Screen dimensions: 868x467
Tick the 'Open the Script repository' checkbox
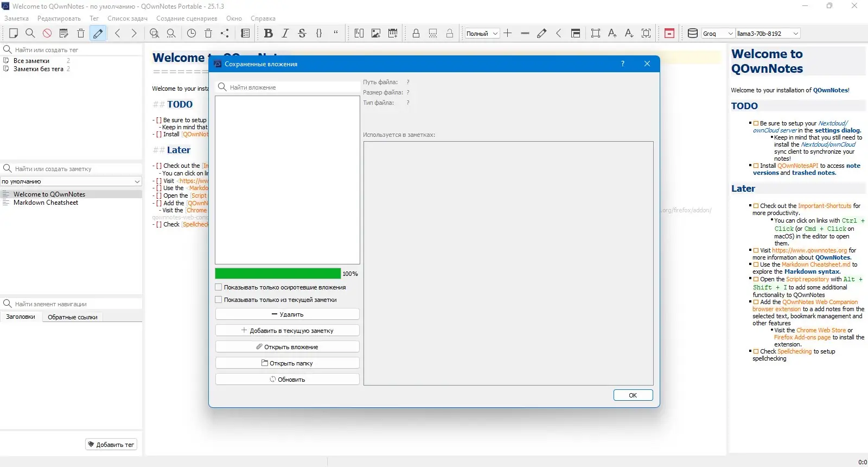pos(756,279)
